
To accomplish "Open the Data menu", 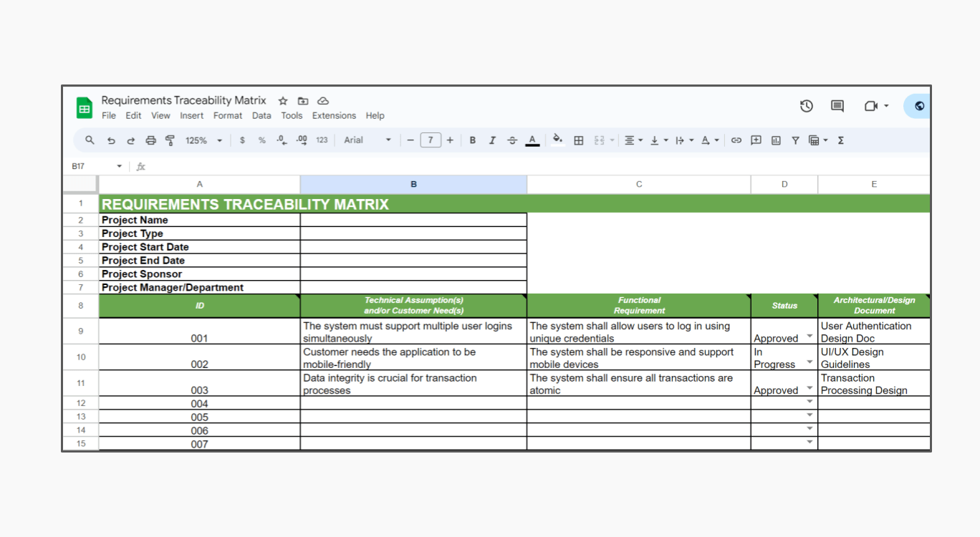I will [261, 115].
